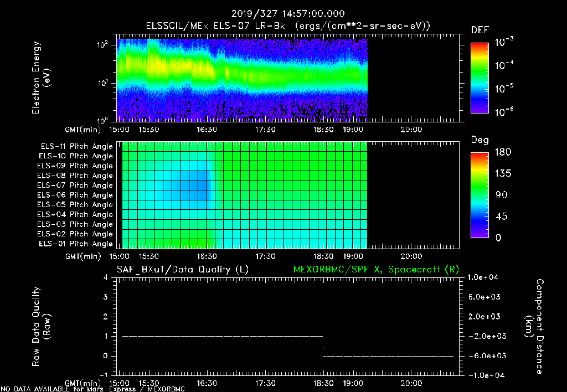Click the 180 label on Deg scale
Screen dimensions: 567x392
click(x=503, y=152)
